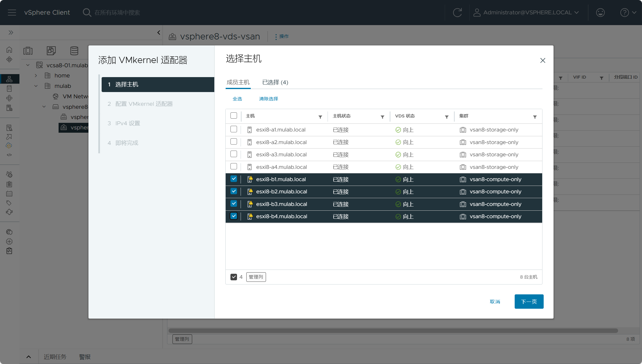Open Developer Center sidebar icon
Viewport: 642px width, 364px height.
point(9,155)
